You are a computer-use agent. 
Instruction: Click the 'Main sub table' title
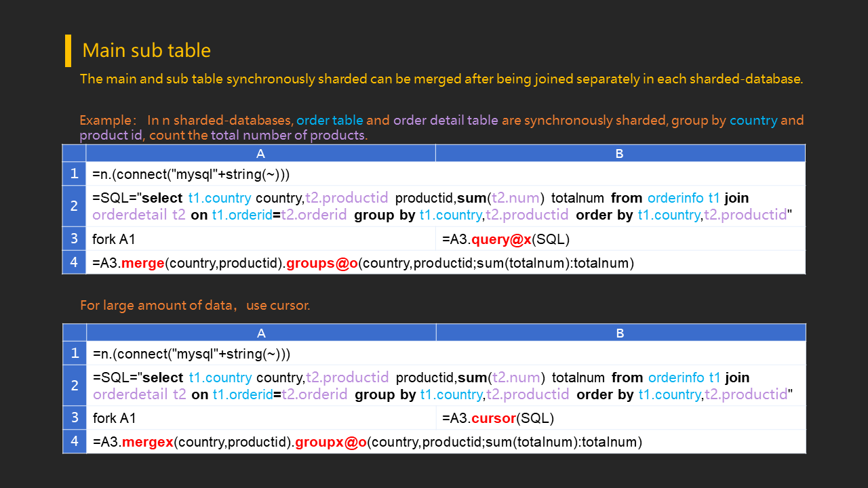pos(146,51)
